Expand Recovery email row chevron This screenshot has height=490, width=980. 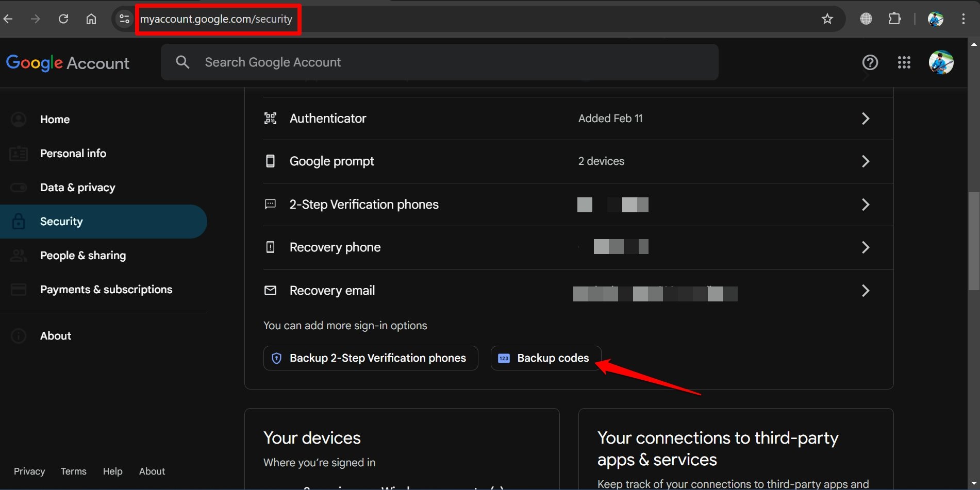coord(866,291)
